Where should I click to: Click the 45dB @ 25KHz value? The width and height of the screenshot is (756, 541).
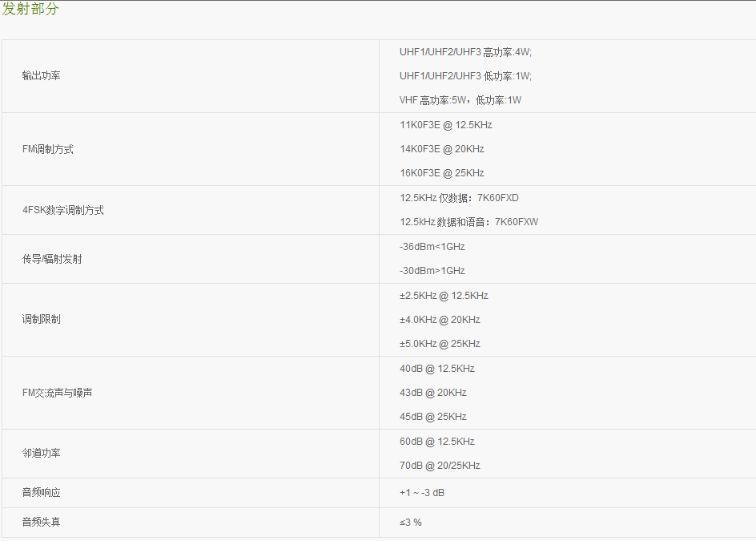[433, 417]
